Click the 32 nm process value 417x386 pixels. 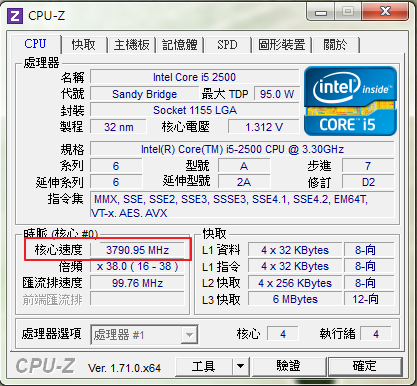pos(118,127)
